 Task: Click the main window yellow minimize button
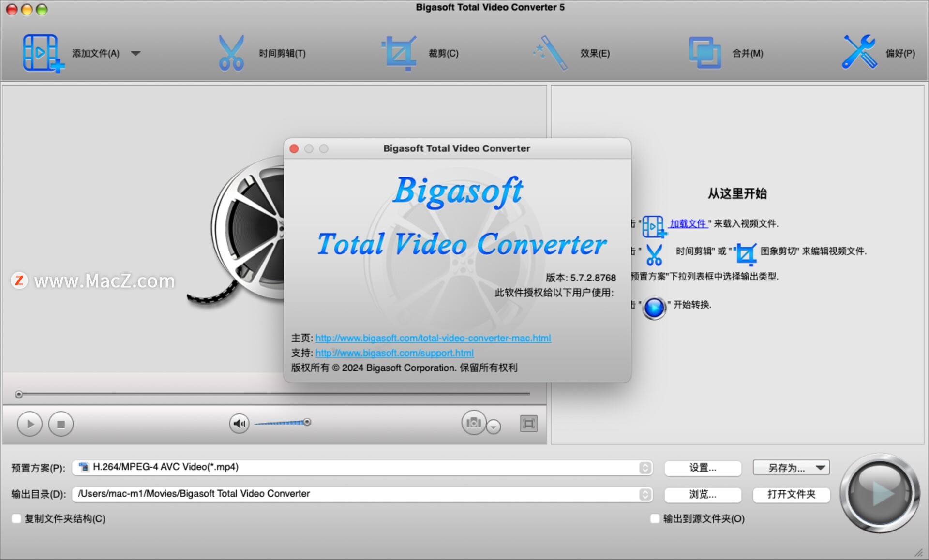(27, 9)
